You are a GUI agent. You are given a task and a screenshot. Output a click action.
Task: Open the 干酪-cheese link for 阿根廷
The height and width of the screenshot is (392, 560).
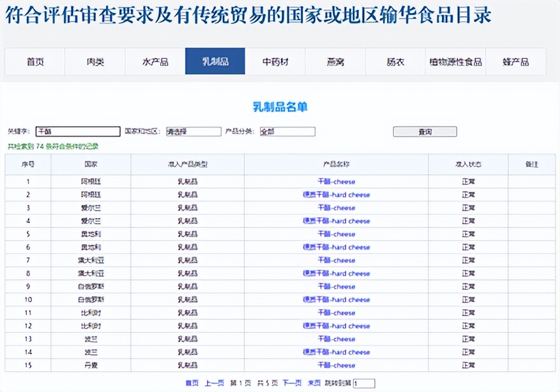[x=335, y=181]
